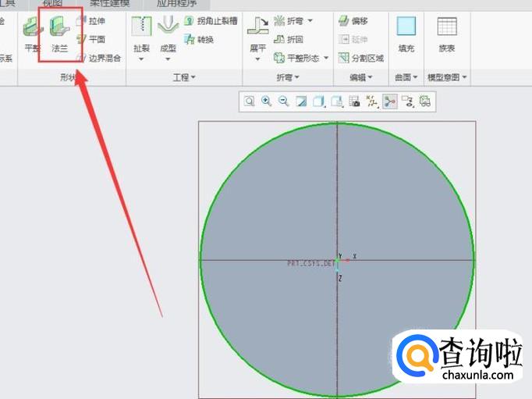Image resolution: width=532 pixels, height=399 pixels.
Task: Click the view manager camera icon
Action: coord(354,102)
